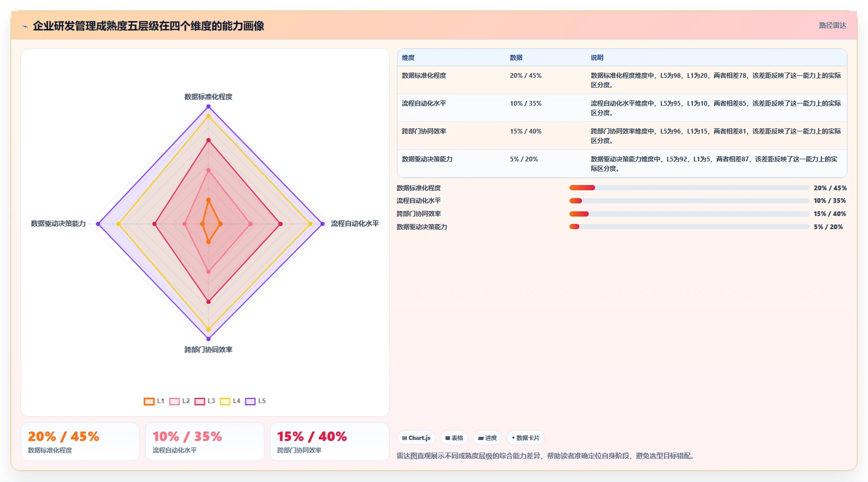Toggle the L5 purple legend swatch
Screen dimensions: 868x482
(x=250, y=401)
